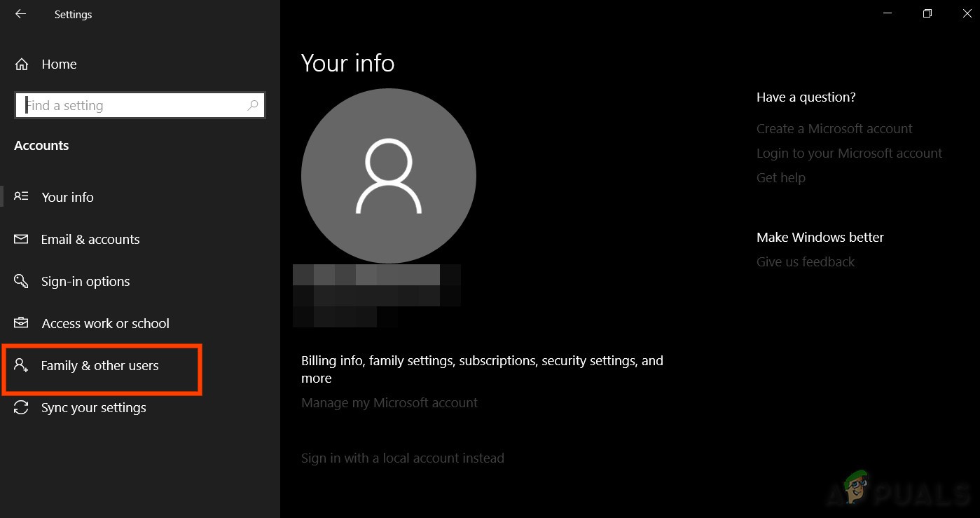Viewport: 980px width, 518px height.
Task: Click the Have a question? heading
Action: click(806, 97)
